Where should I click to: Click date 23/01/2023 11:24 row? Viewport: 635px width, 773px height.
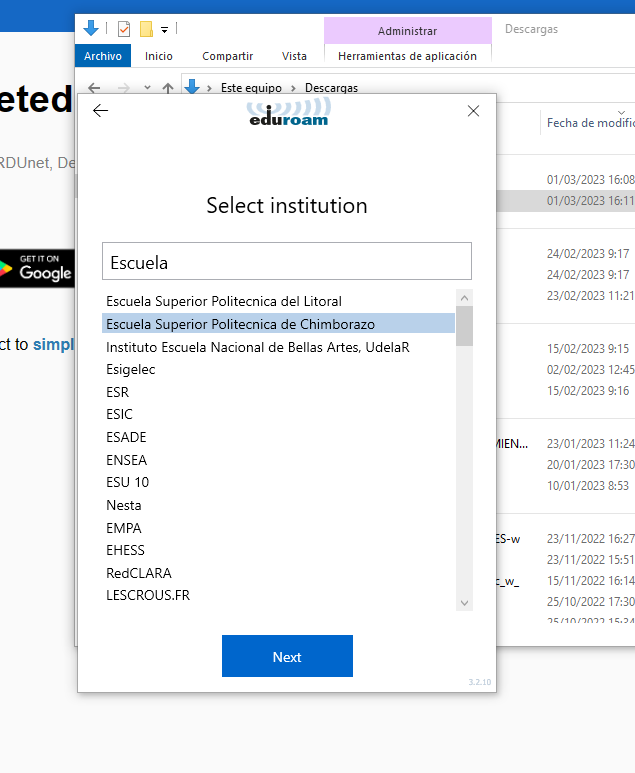tap(591, 444)
